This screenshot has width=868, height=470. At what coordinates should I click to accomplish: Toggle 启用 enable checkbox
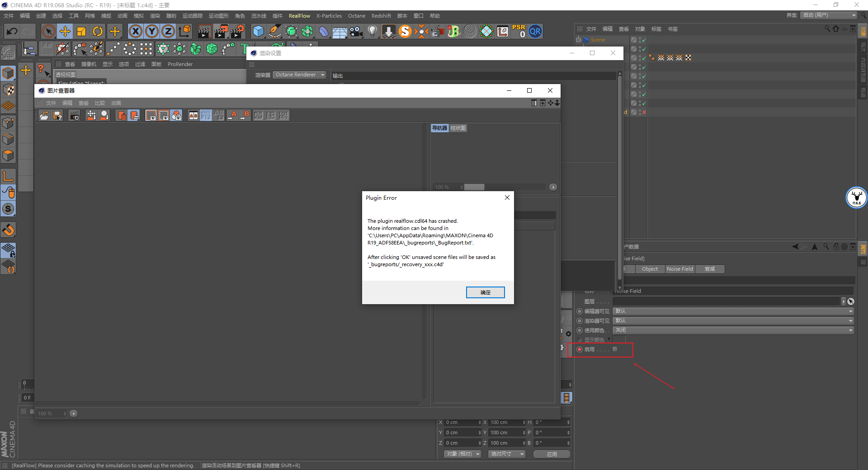(615, 349)
